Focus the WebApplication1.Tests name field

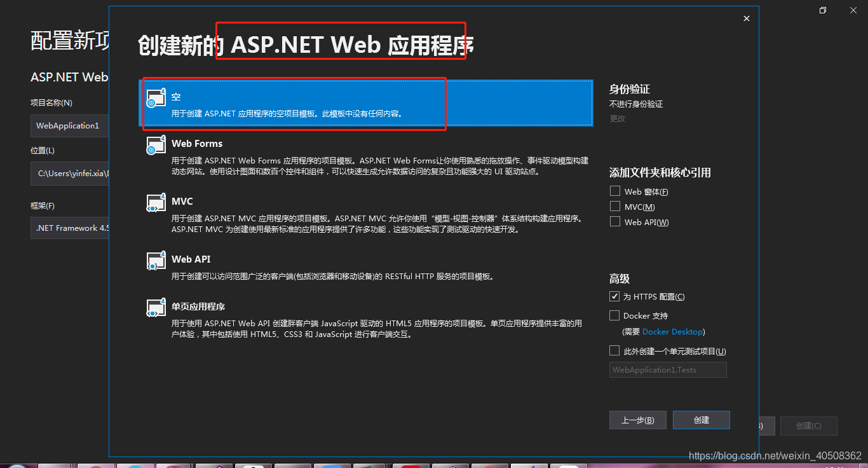coord(668,370)
